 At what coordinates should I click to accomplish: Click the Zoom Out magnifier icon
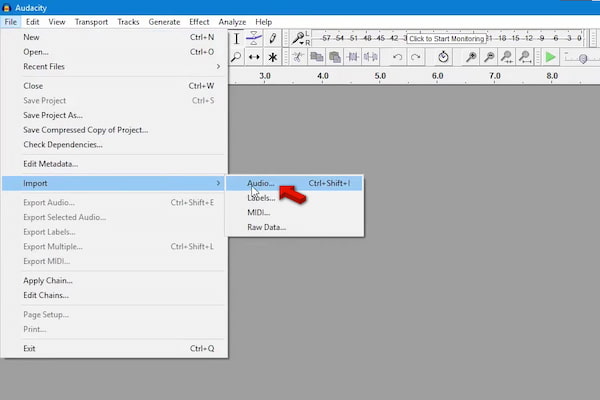click(489, 57)
